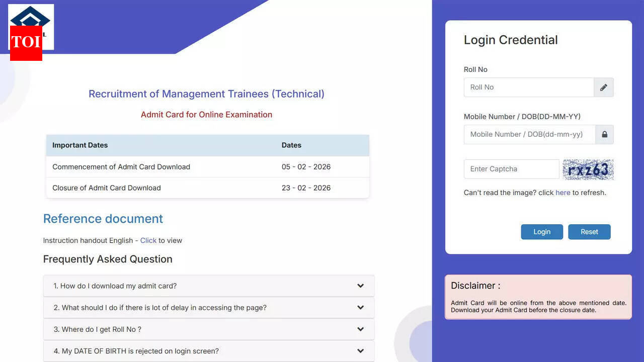Click the pencil icon beside Roll No field
This screenshot has width=644, height=362.
(603, 87)
